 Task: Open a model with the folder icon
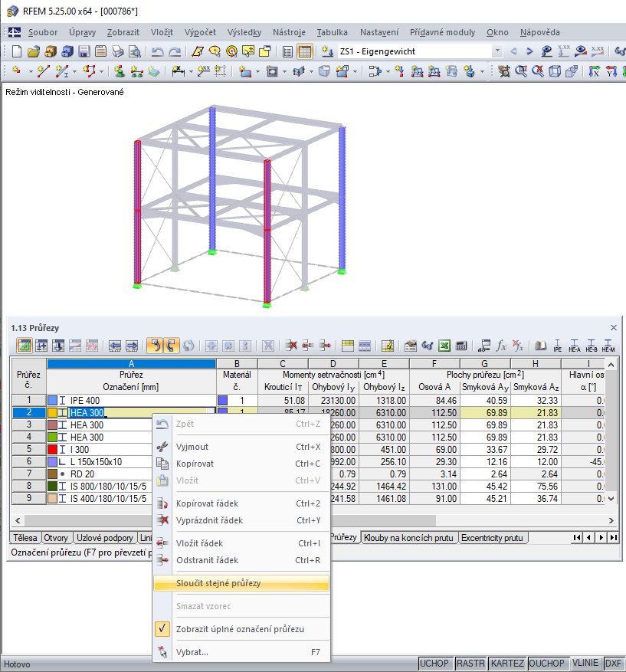pos(34,51)
